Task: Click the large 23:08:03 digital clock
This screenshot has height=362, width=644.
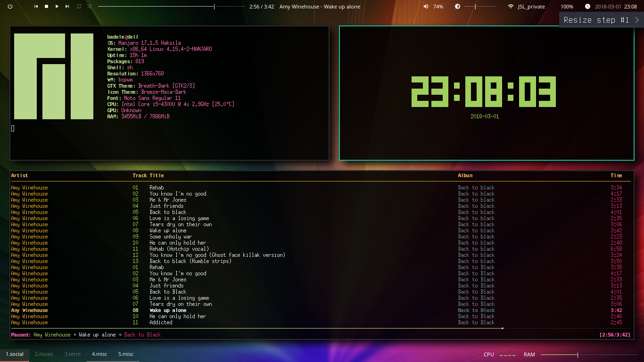Action: click(484, 92)
